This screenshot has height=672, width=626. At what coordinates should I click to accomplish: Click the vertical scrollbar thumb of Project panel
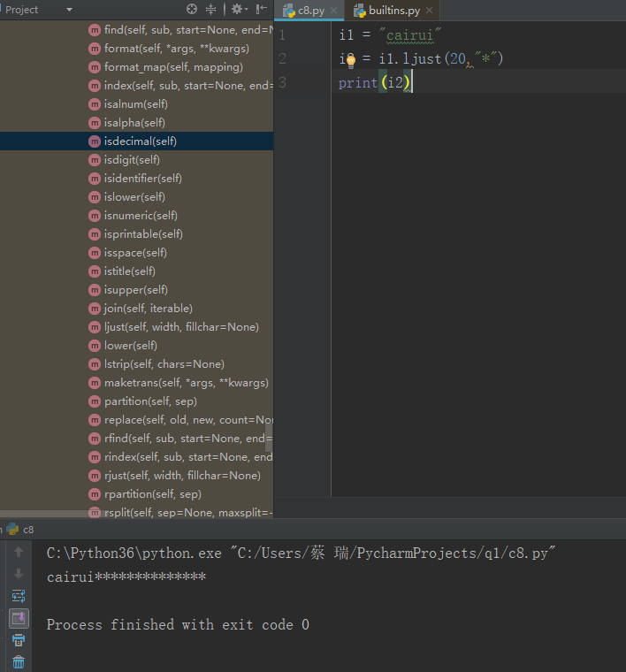tap(269, 437)
